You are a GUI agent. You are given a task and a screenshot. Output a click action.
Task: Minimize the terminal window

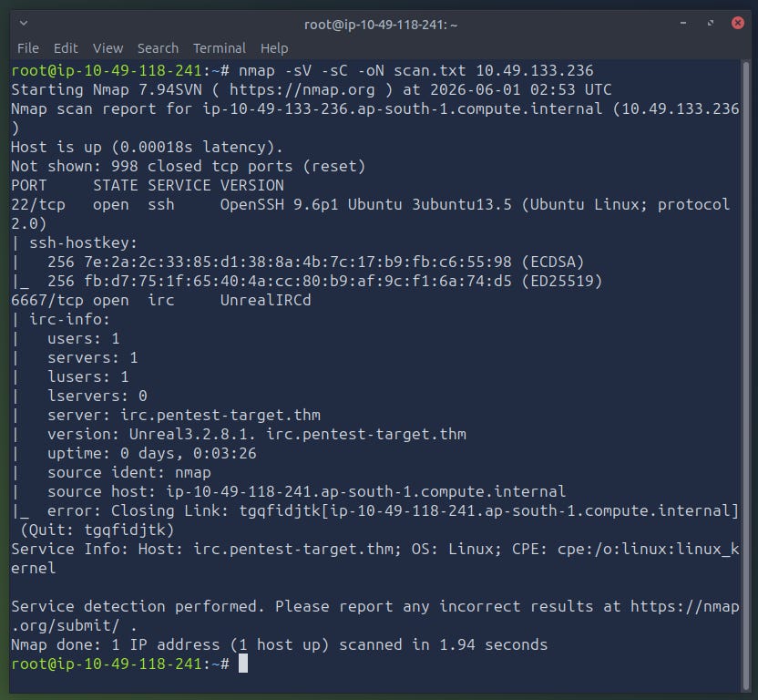[683, 23]
